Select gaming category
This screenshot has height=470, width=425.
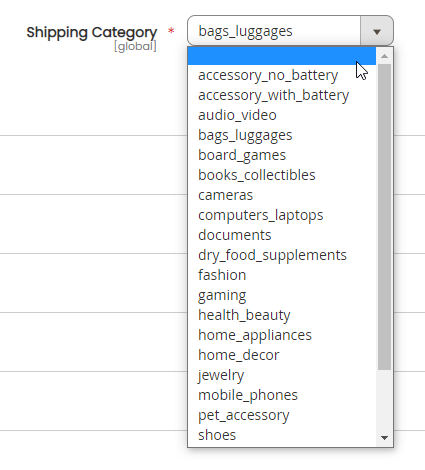[x=282, y=295]
